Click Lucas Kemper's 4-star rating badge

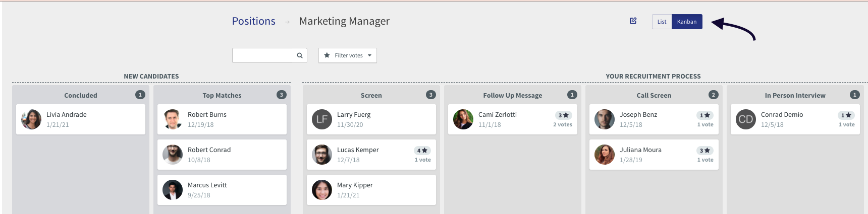422,151
